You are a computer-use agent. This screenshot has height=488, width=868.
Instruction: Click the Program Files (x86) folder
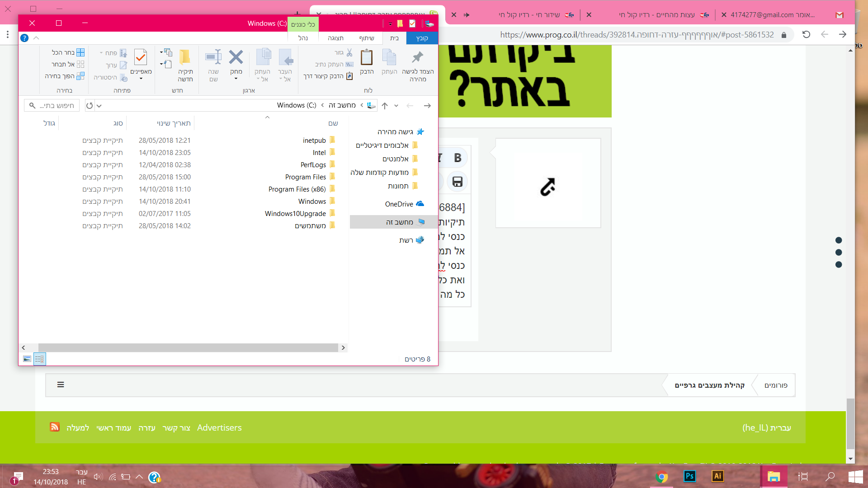(297, 189)
